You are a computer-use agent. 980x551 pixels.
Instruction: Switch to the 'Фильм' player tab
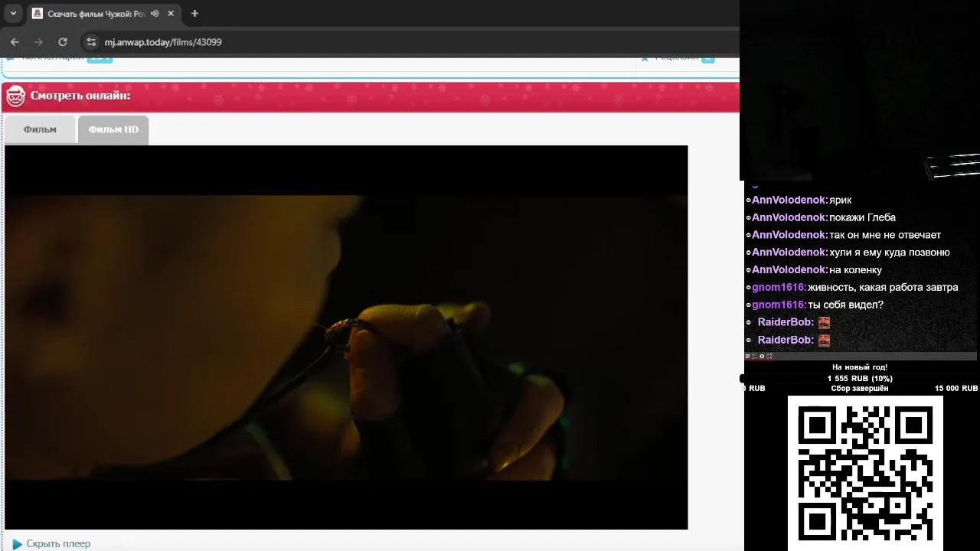point(40,129)
